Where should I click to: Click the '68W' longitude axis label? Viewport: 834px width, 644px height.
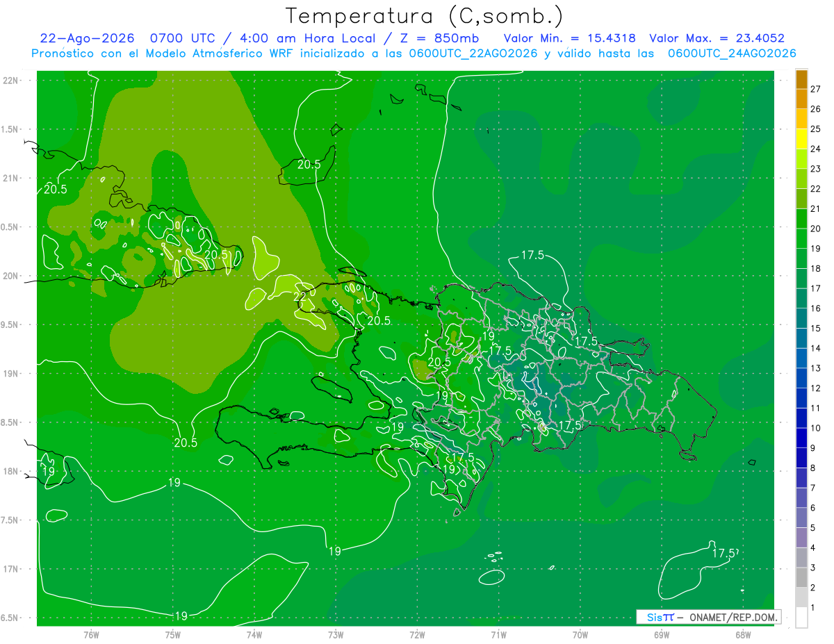click(x=743, y=634)
